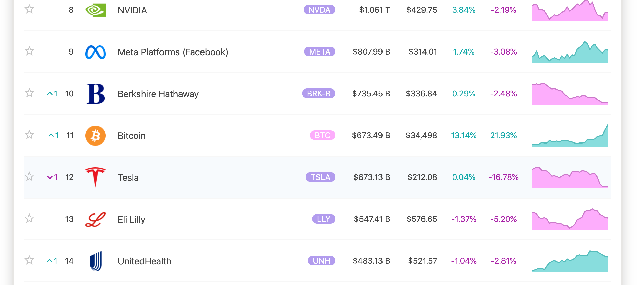This screenshot has width=644, height=285.
Task: Click the Meta Platforms infinity logo
Action: coord(95,52)
